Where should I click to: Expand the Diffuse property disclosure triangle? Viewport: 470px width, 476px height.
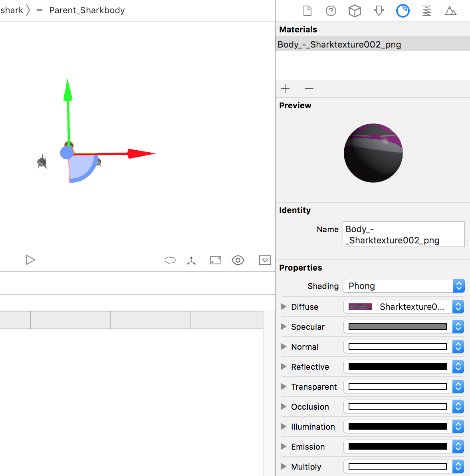[284, 307]
